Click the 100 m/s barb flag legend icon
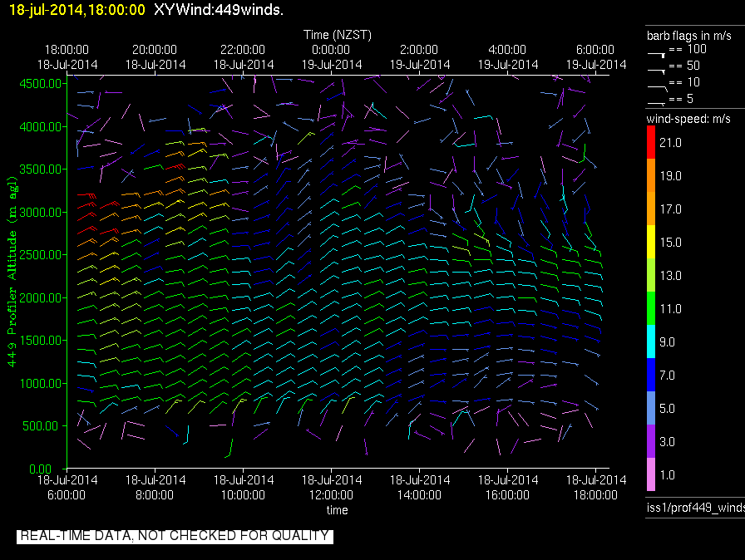Image resolution: width=745 pixels, height=560 pixels. point(656,55)
